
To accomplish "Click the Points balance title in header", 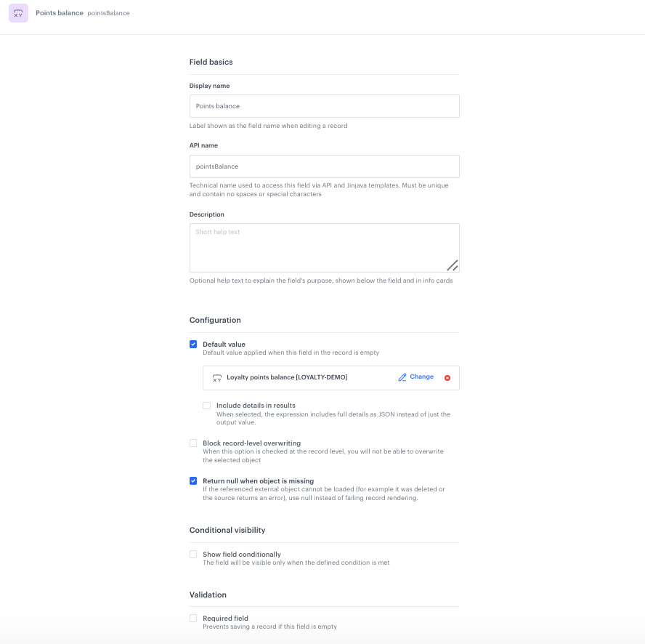I will [x=60, y=13].
